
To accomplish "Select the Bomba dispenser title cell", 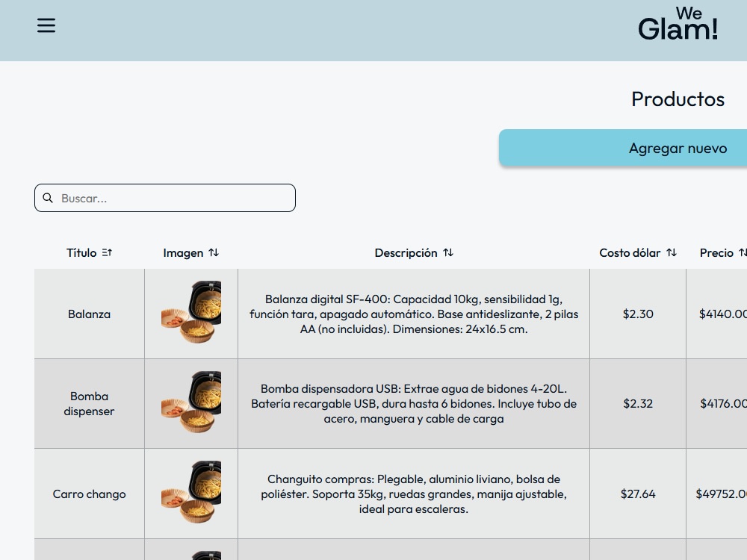I will pos(89,403).
